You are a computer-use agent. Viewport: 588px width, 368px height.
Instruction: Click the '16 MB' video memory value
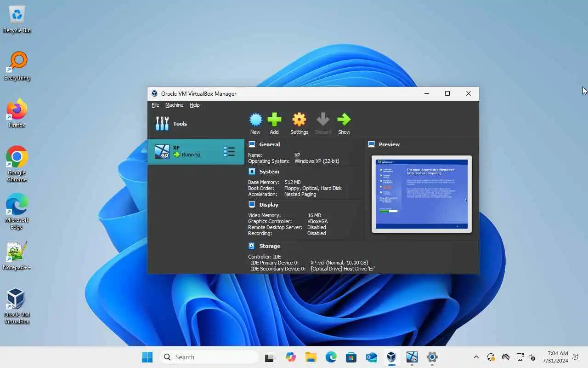(314, 216)
